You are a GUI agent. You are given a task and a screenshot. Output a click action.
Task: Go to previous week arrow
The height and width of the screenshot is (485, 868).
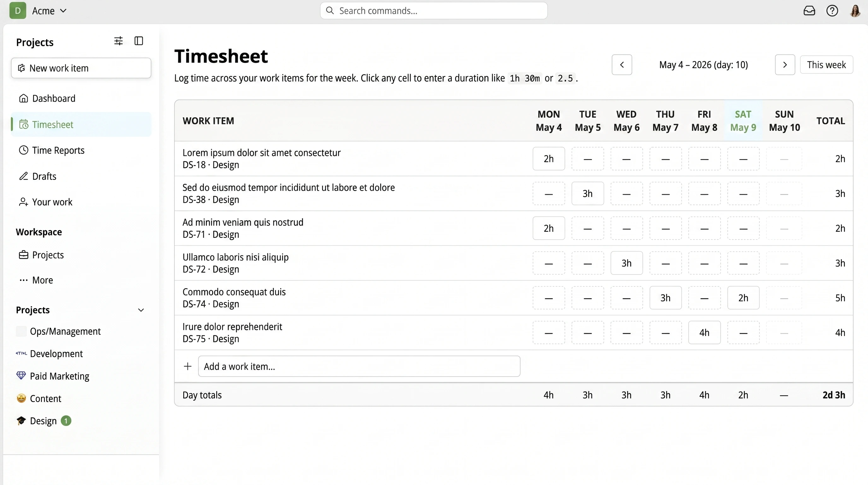tap(622, 65)
